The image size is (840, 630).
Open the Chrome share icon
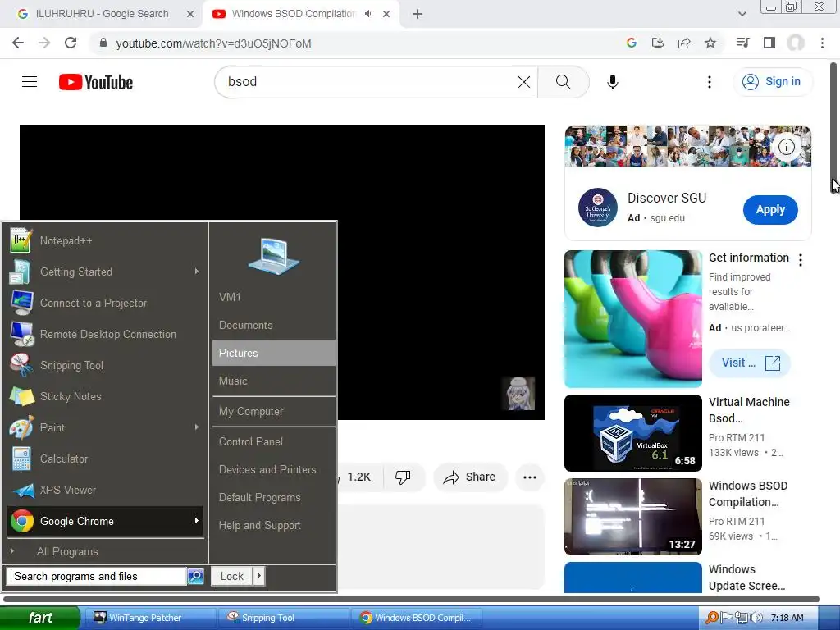pos(684,43)
